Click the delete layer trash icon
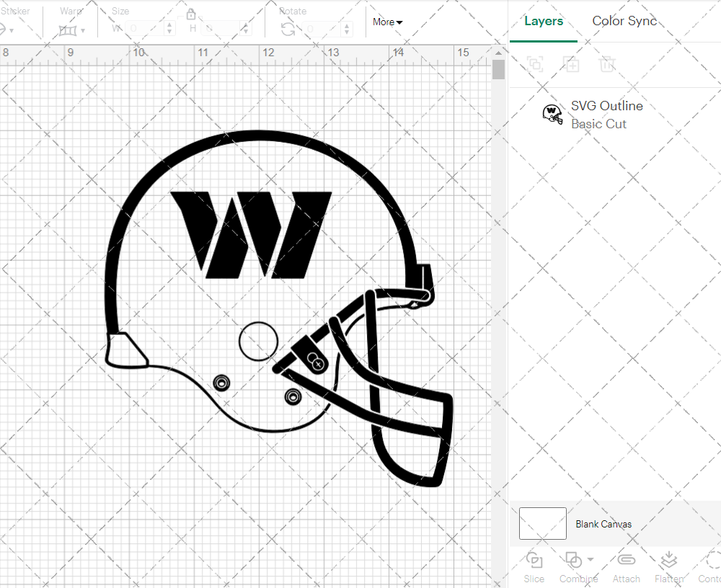The height and width of the screenshot is (588, 721). (608, 64)
